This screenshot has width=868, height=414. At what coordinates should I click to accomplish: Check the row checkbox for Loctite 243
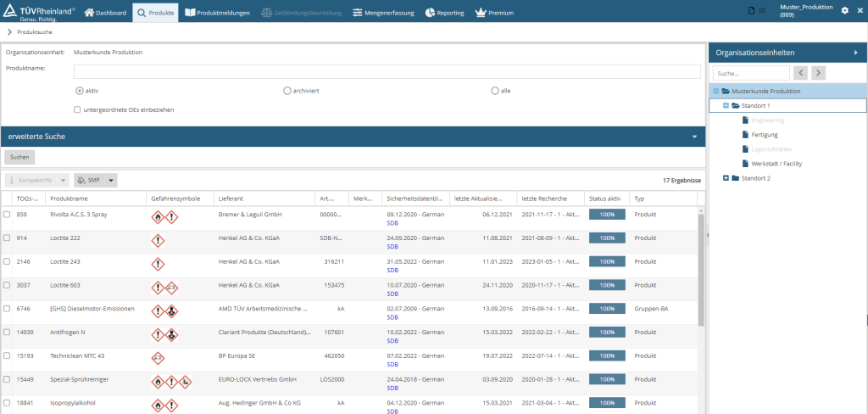tap(8, 262)
